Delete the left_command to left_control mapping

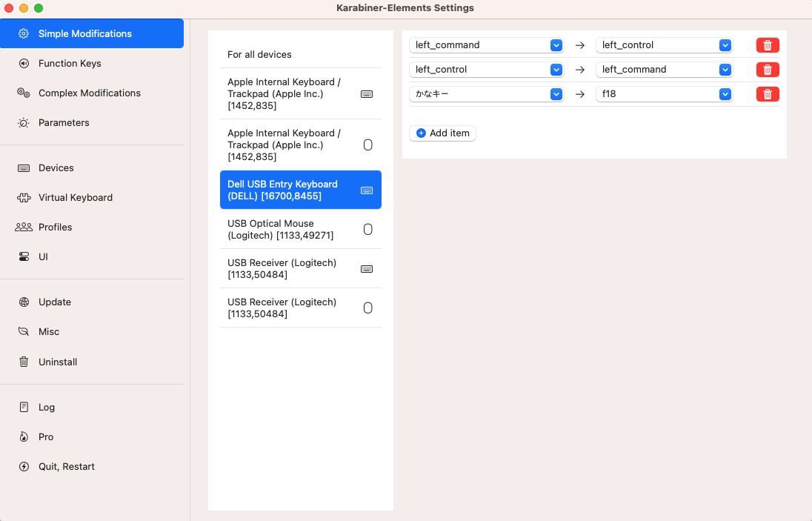(x=768, y=45)
